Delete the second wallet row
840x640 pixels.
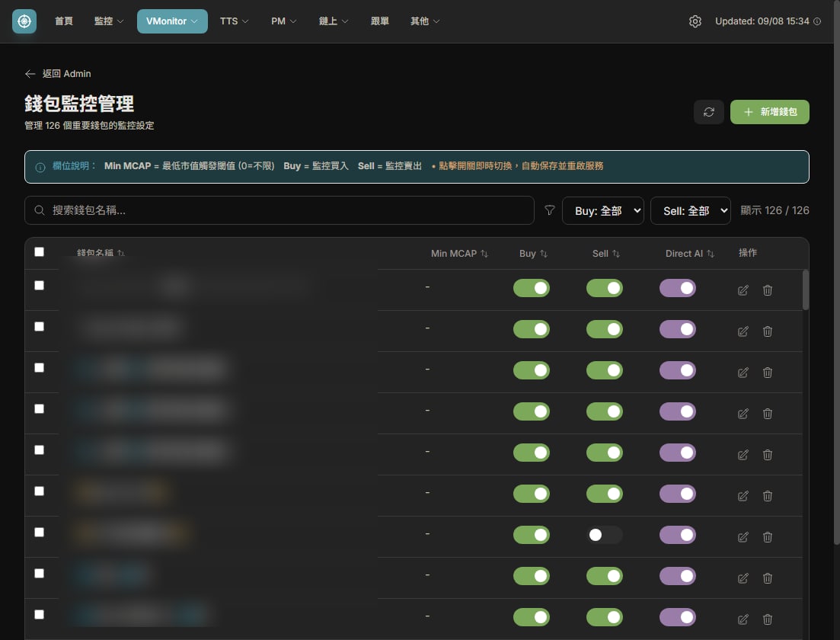(x=768, y=331)
